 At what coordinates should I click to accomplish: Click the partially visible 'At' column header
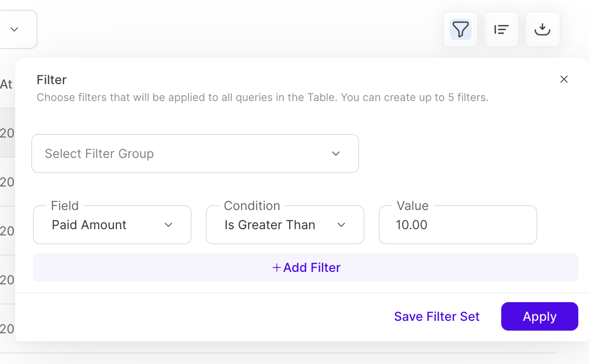click(6, 84)
